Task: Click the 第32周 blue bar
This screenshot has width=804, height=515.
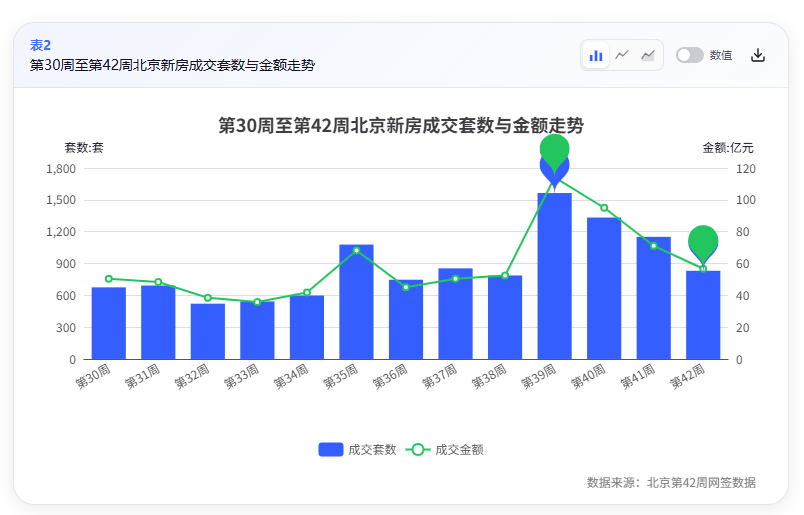Action: (208, 331)
